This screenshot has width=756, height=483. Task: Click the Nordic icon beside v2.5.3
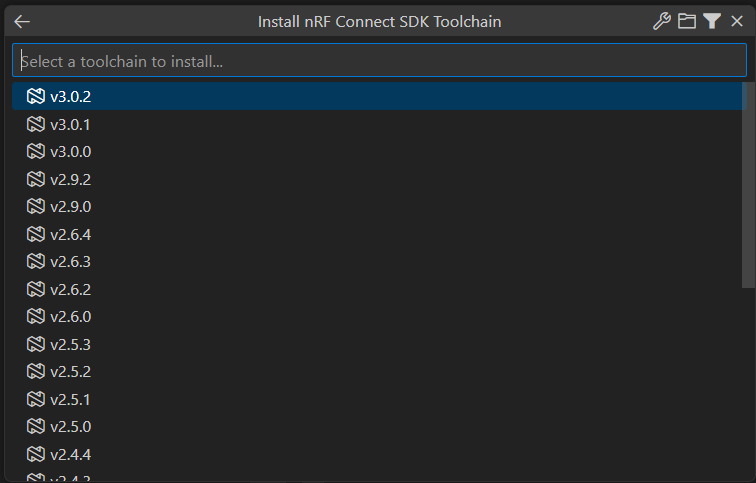click(36, 345)
